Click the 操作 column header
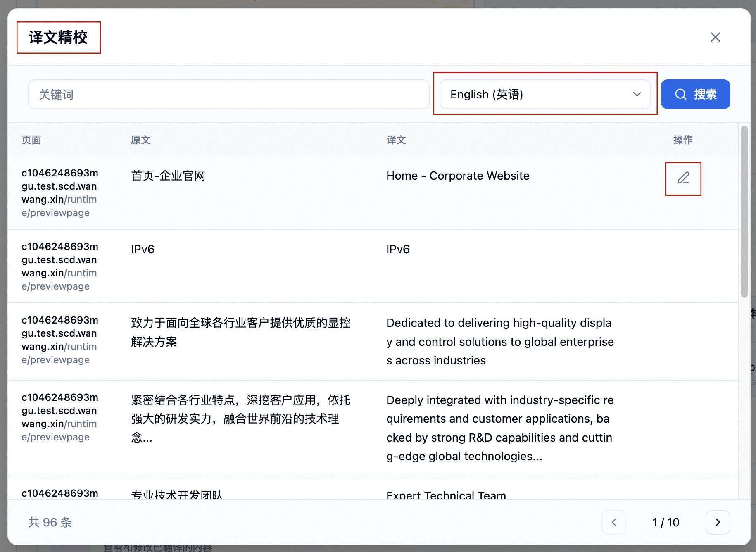 tap(683, 140)
